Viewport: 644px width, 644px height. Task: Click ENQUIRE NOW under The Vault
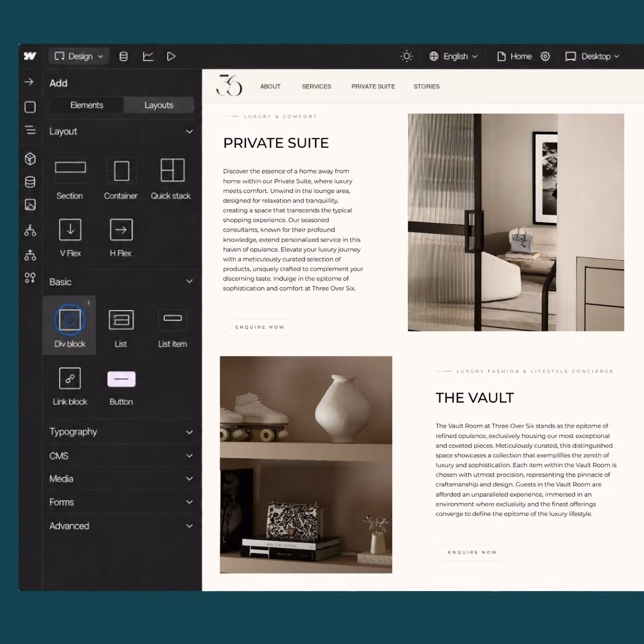click(472, 552)
